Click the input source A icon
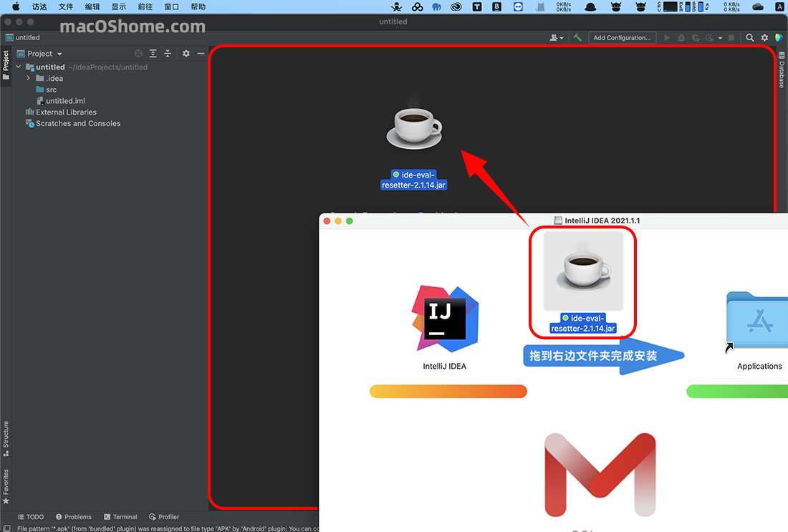This screenshot has width=788, height=532. point(779,7)
